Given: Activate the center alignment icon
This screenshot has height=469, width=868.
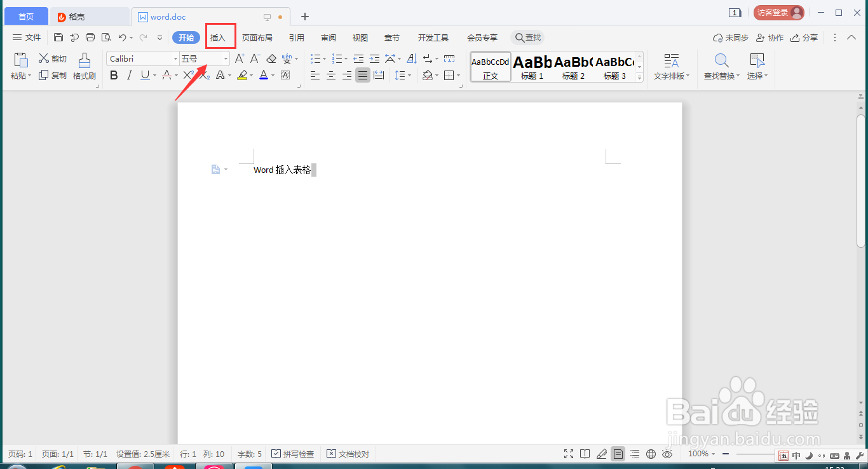Looking at the screenshot, I should pyautogui.click(x=331, y=75).
